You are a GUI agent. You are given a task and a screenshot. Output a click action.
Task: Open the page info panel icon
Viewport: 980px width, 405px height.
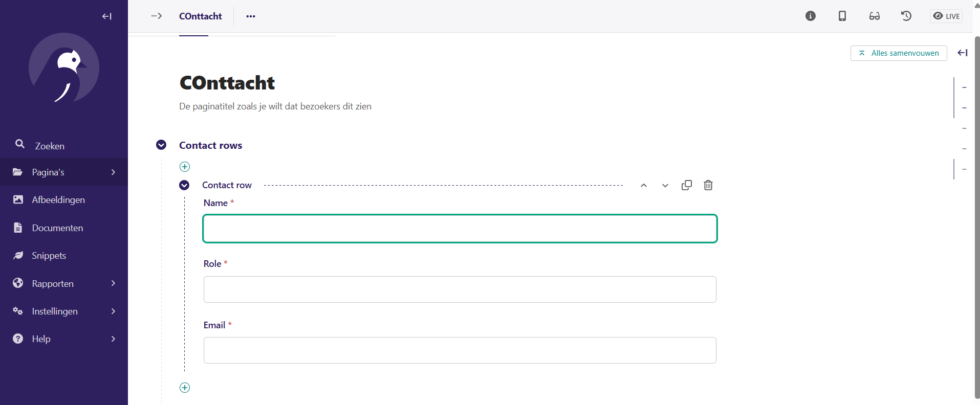[810, 16]
